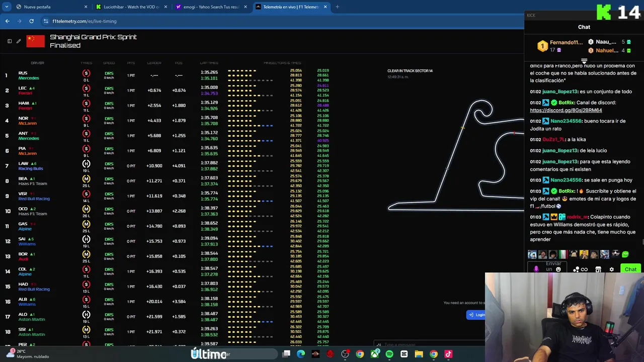The image size is (644, 362).
Task: Click the chat bubbles points icon
Action: pos(576,269)
